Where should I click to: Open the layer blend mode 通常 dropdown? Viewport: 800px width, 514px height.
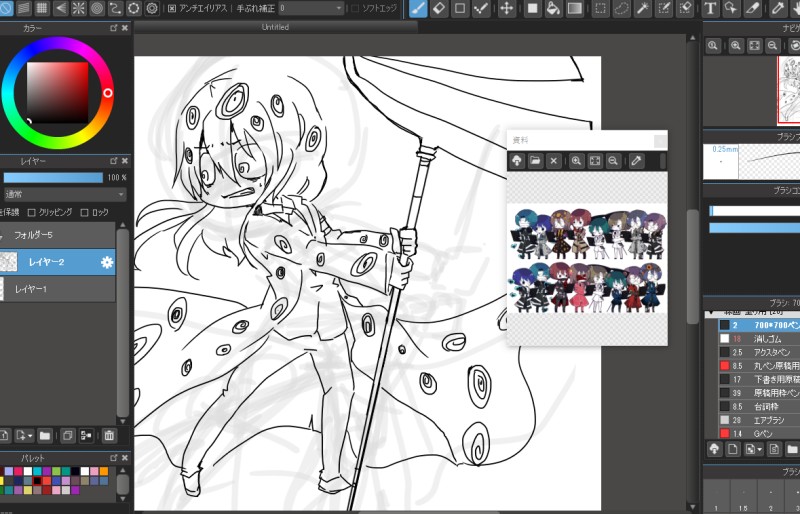pos(64,194)
